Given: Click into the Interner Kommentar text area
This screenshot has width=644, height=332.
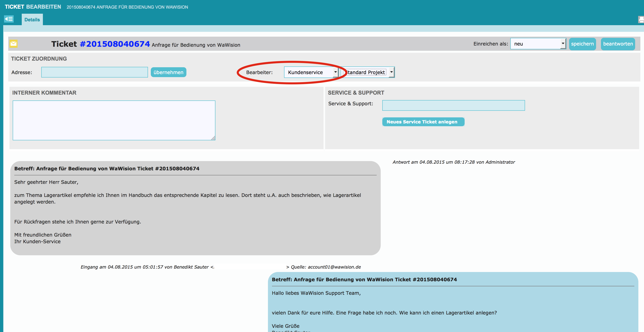Looking at the screenshot, I should click(114, 120).
